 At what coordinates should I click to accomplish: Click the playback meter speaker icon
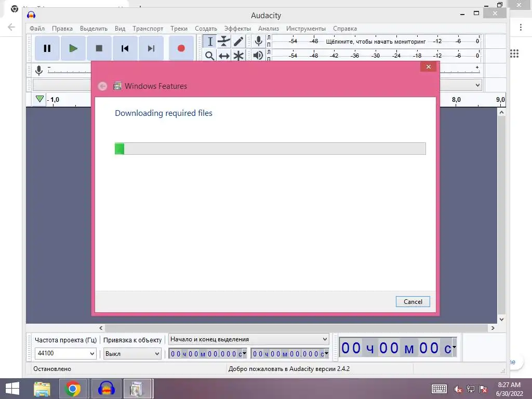[x=258, y=55]
